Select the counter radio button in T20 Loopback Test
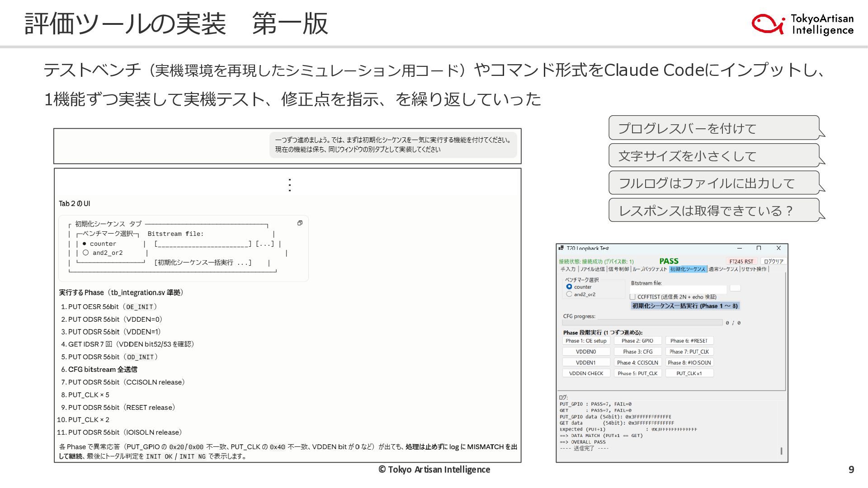 (x=569, y=287)
